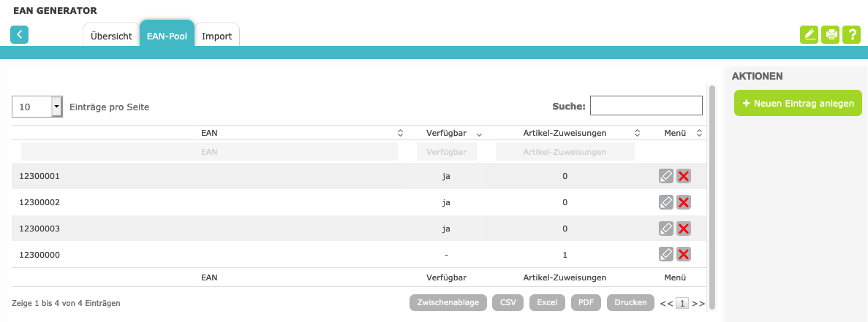Open the Import tab
This screenshot has width=868, height=322.
point(216,36)
